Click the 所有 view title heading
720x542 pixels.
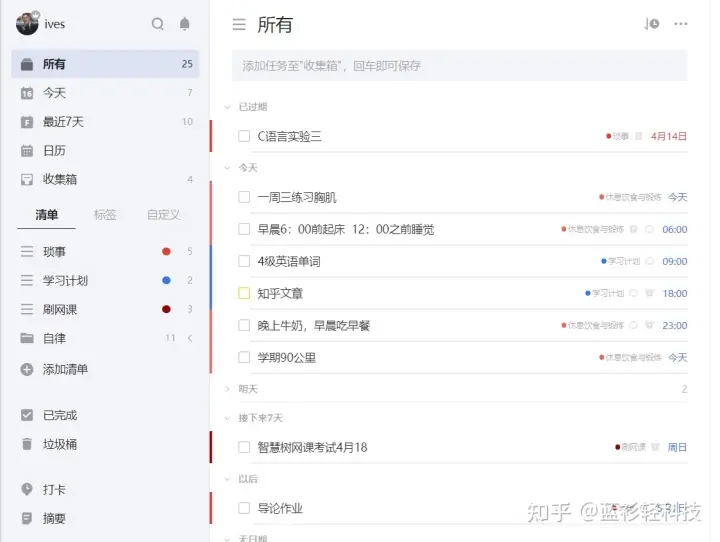pyautogui.click(x=275, y=24)
